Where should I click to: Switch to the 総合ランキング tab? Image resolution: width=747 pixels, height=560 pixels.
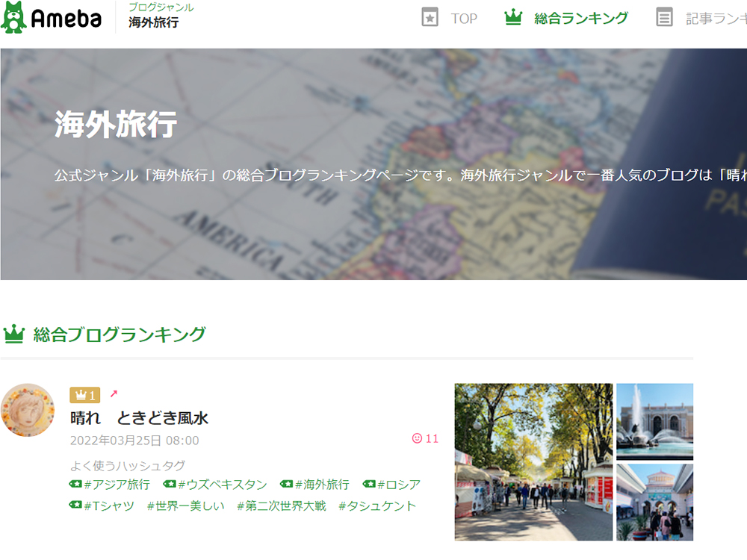point(580,19)
